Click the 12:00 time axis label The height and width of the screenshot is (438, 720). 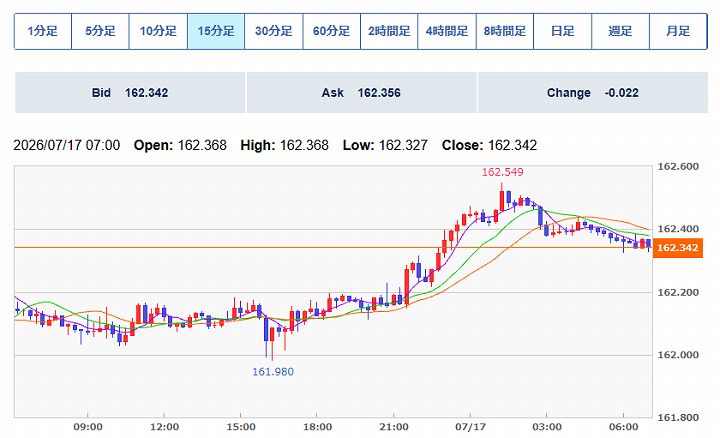[x=164, y=427]
